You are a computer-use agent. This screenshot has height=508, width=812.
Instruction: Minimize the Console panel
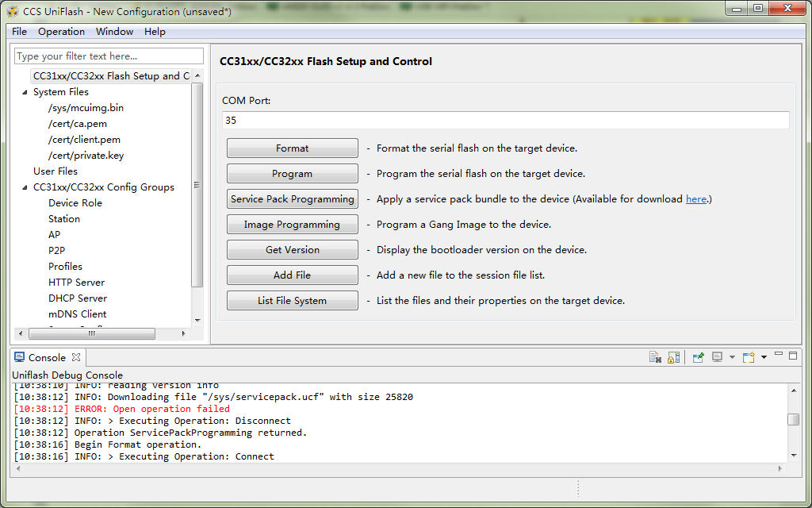tap(779, 355)
